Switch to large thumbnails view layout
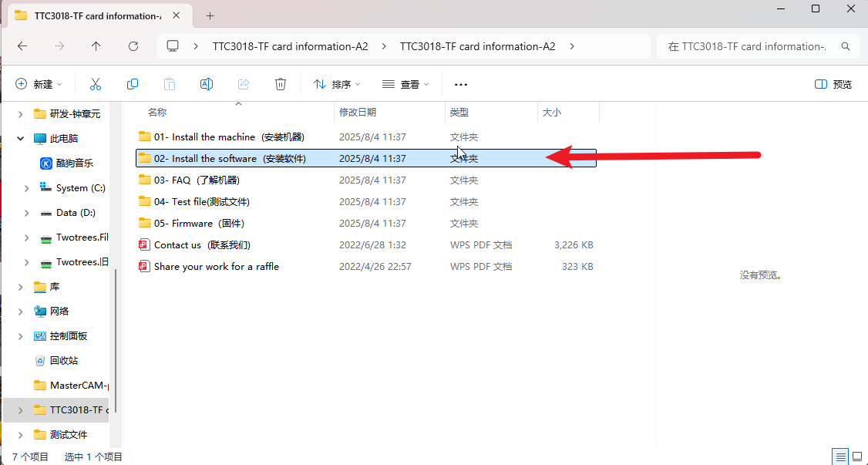Image resolution: width=868 pixels, height=465 pixels. click(857, 457)
